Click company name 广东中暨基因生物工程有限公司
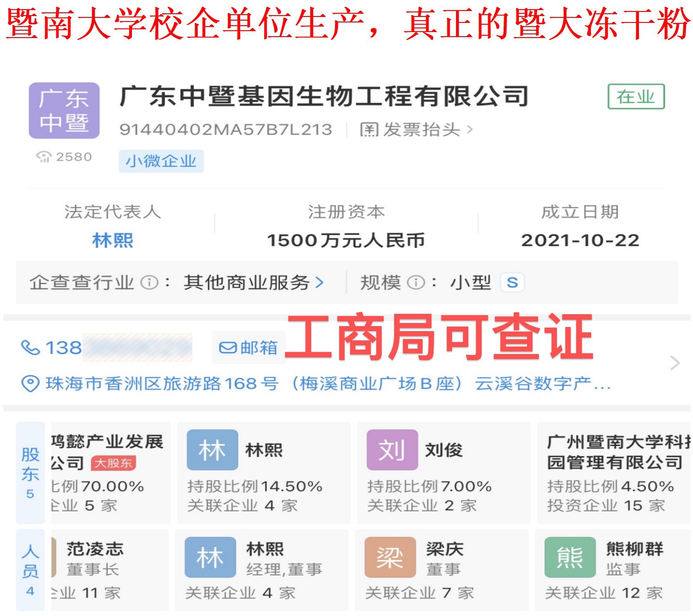This screenshot has height=616, width=693. pyautogui.click(x=324, y=97)
